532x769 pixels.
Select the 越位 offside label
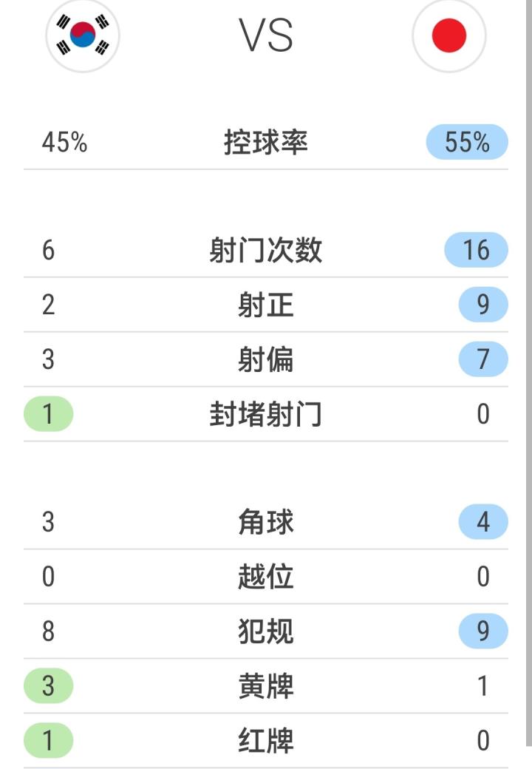266,577
